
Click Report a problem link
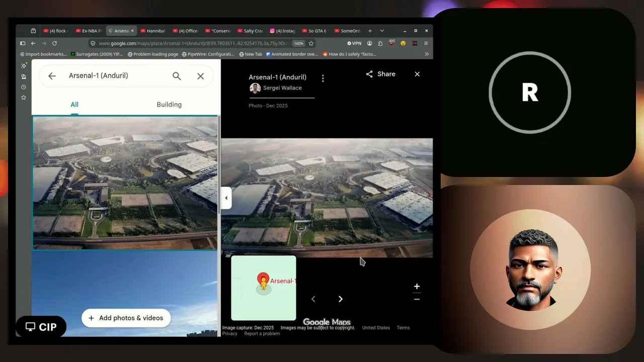(x=262, y=334)
